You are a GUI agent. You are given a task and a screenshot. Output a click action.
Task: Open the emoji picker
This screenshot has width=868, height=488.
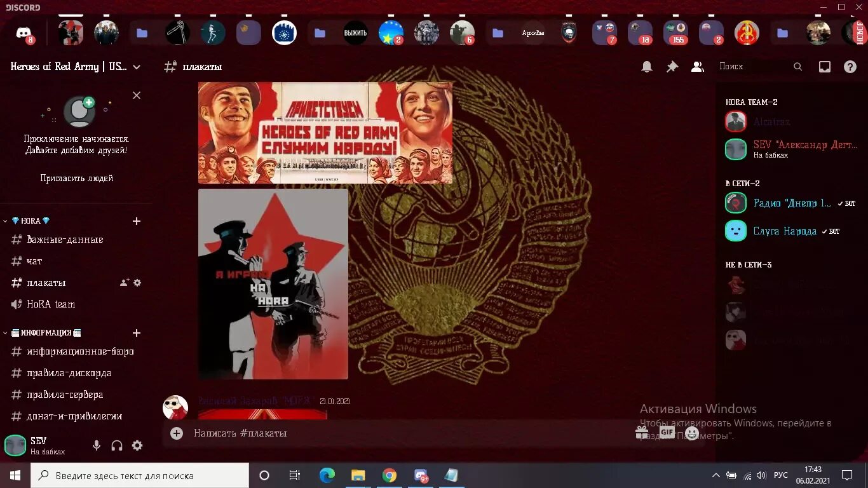click(692, 433)
